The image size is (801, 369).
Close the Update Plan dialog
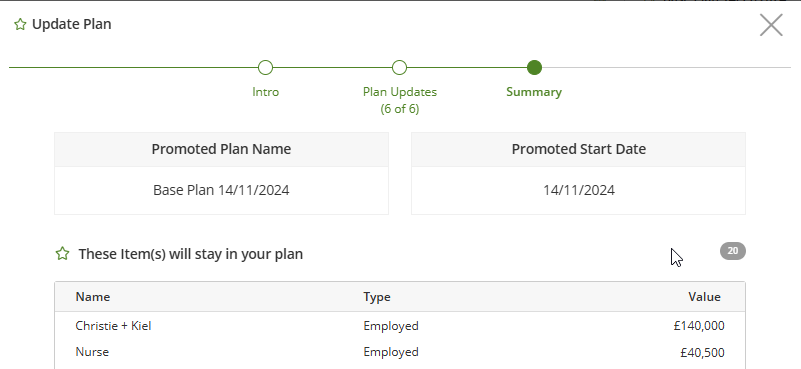tap(771, 25)
